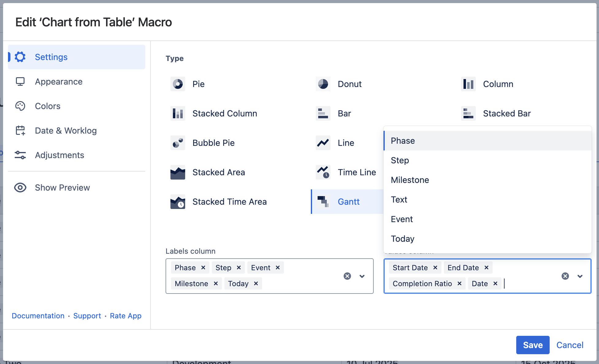Choose the Stacked Area chart icon

[178, 172]
